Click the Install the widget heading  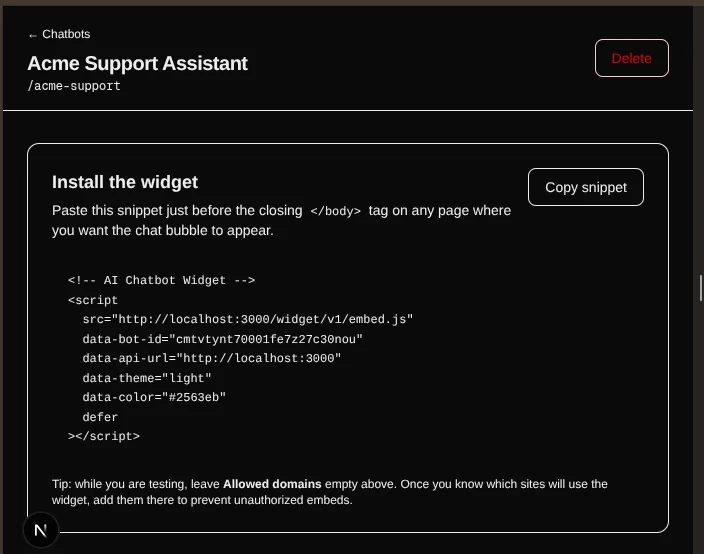coord(125,182)
